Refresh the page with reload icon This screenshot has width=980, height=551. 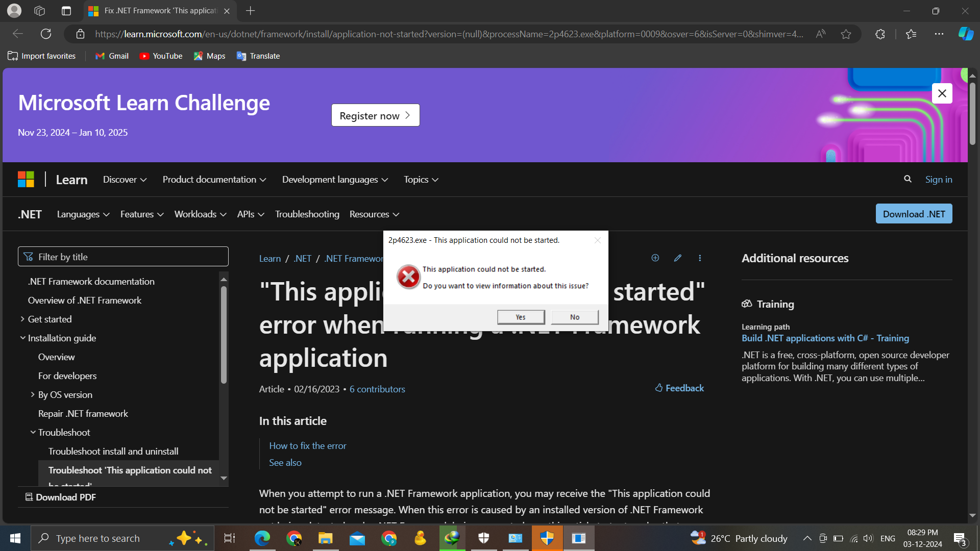(x=46, y=34)
